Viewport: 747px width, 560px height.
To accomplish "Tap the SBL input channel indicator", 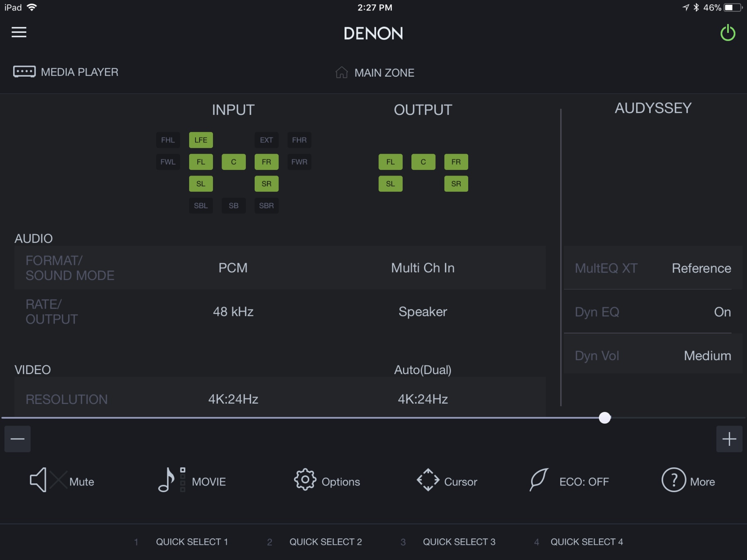I will coord(201,206).
